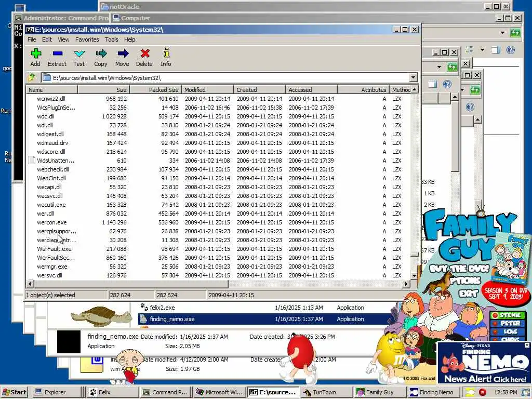Viewport: 532px width, 399px height.
Task: Click the Extract toolbar icon
Action: 57,54
